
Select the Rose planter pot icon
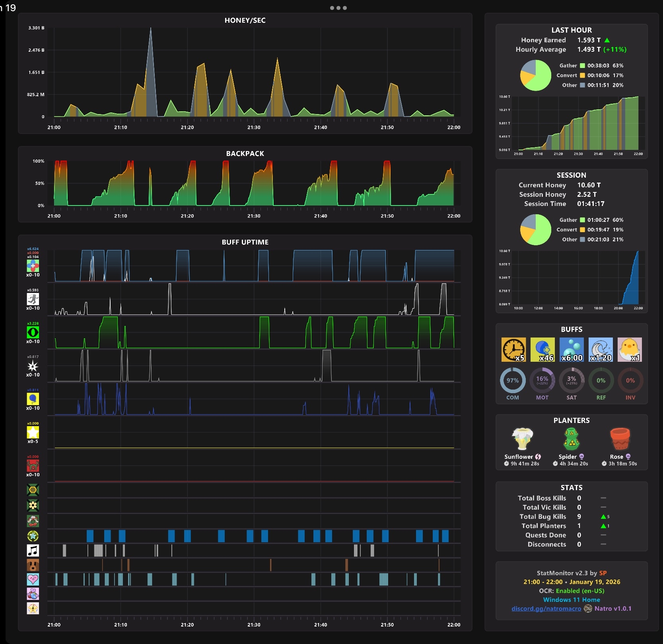(620, 439)
